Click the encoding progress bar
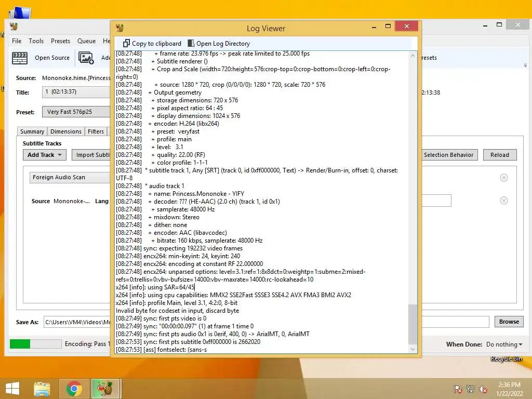Image resolution: width=532 pixels, height=399 pixels. 36,344
